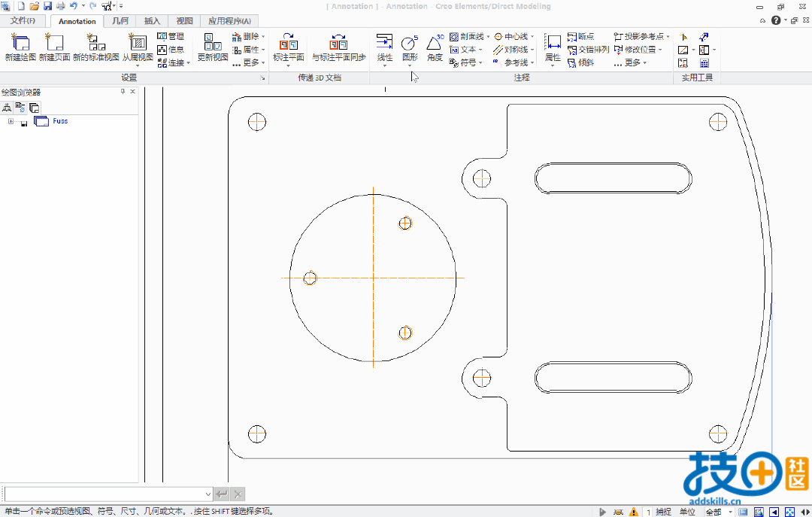Click the Help question mark icon

tap(776, 20)
